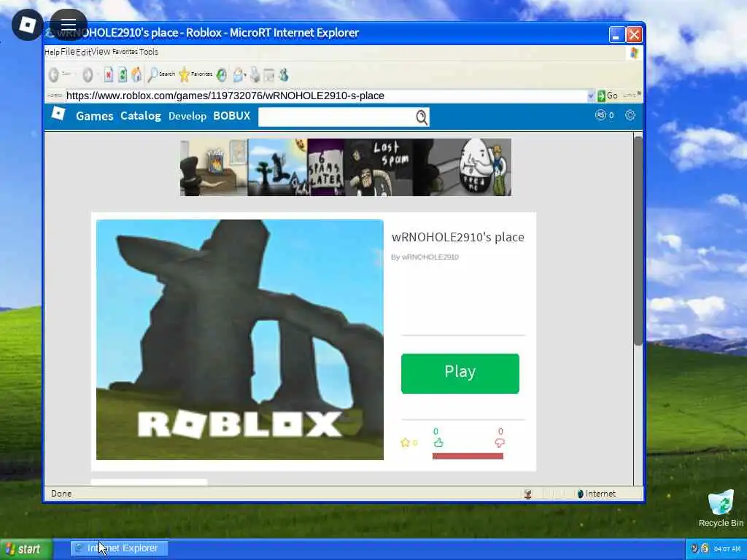The image size is (747, 560).
Task: Open the Mail icon dropdown arrow
Action: pos(245,75)
